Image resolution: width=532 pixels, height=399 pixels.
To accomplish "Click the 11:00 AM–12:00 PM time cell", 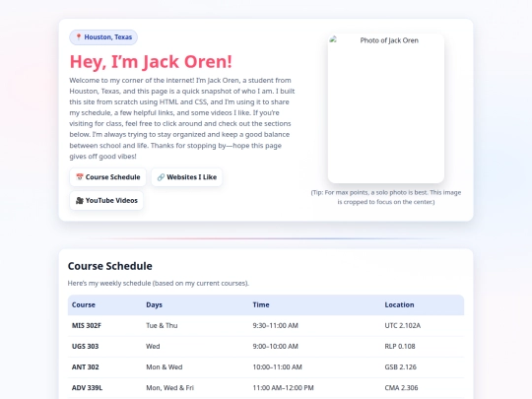I will [x=283, y=388].
